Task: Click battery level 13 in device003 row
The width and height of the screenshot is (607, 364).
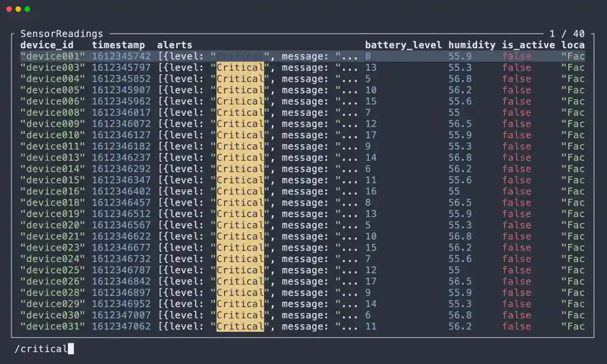Action: 371,67
